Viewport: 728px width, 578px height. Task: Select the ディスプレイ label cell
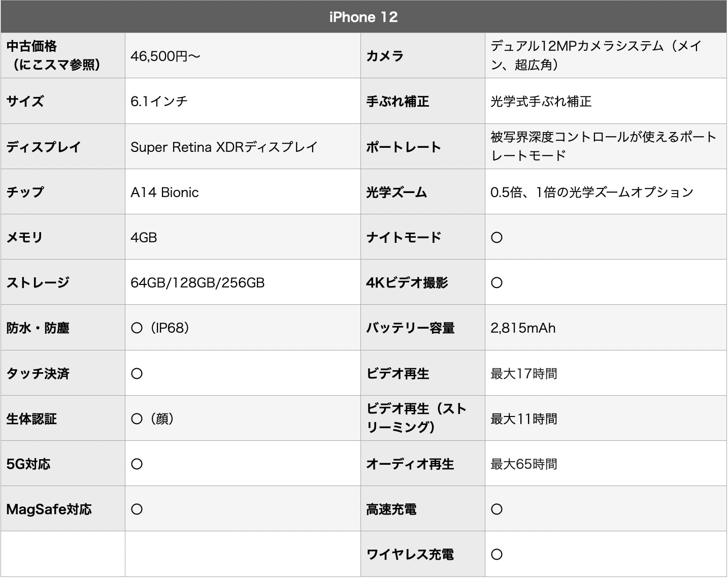click(63, 146)
